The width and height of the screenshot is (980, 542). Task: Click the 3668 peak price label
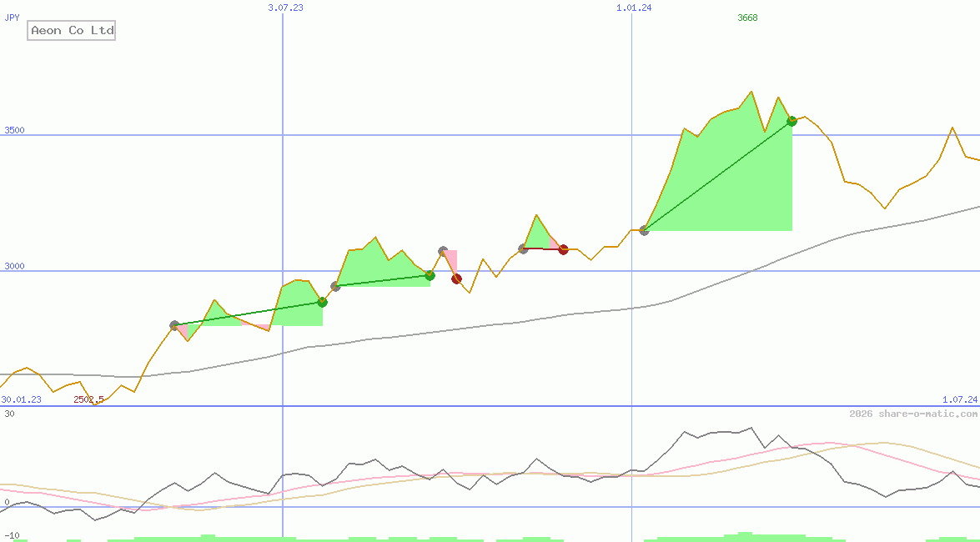coord(747,18)
